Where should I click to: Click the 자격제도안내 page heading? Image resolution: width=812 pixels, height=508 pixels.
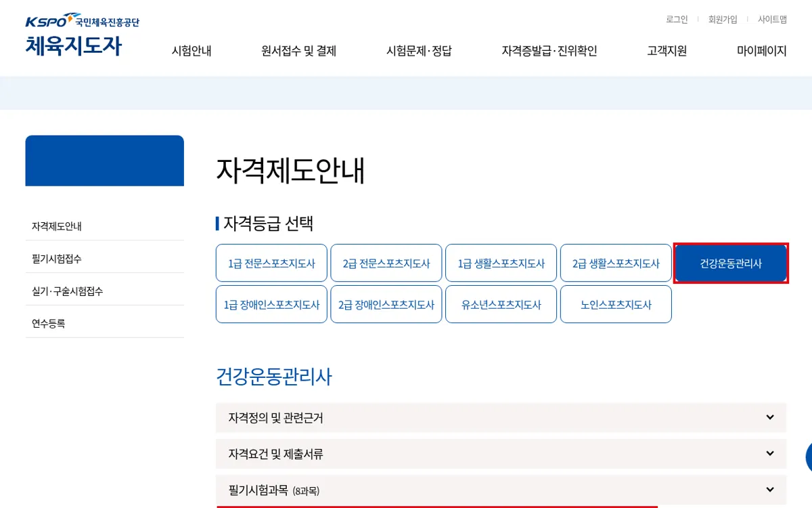(290, 170)
